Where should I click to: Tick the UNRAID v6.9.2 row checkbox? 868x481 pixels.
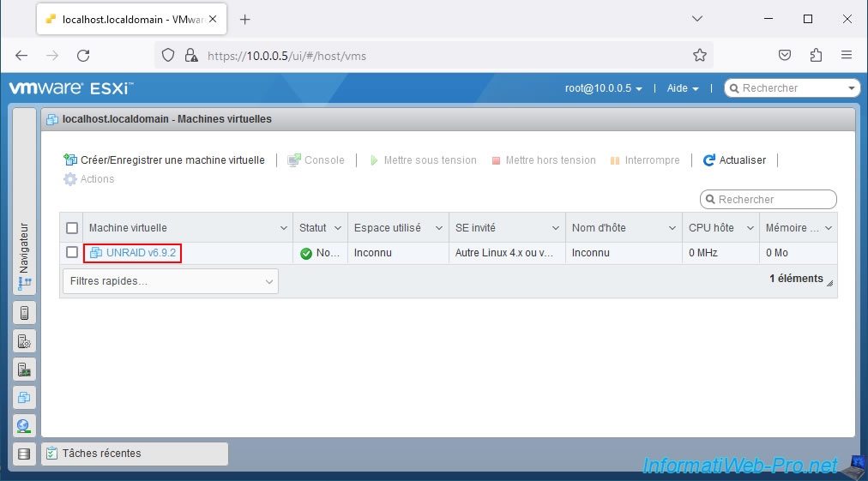click(x=72, y=253)
